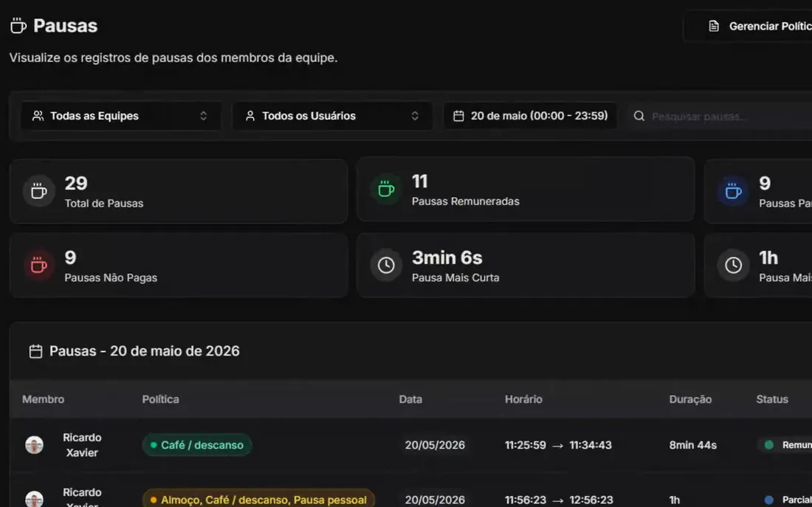812x507 pixels.
Task: Click the Membro column header
Action: (43, 399)
